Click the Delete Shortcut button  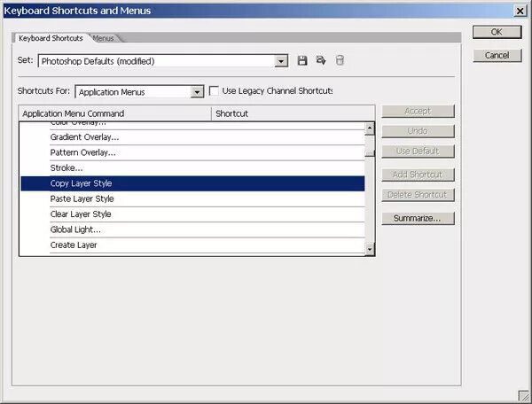[418, 195]
